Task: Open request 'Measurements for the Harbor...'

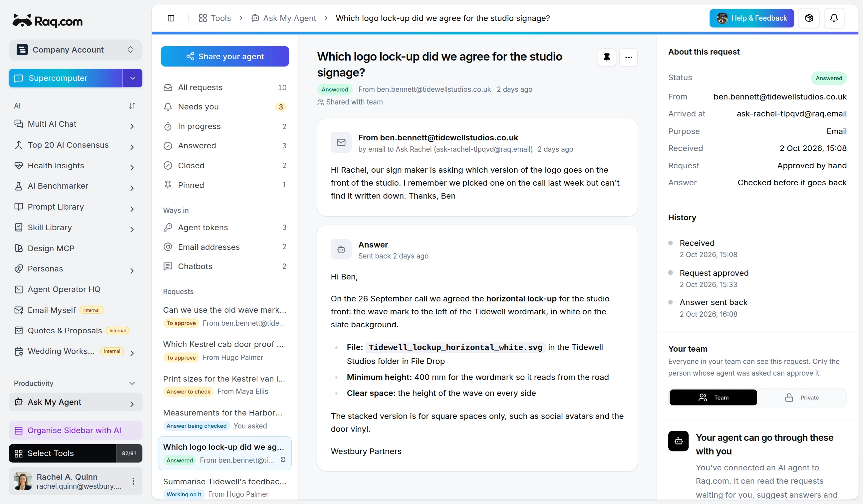Action: pyautogui.click(x=225, y=419)
